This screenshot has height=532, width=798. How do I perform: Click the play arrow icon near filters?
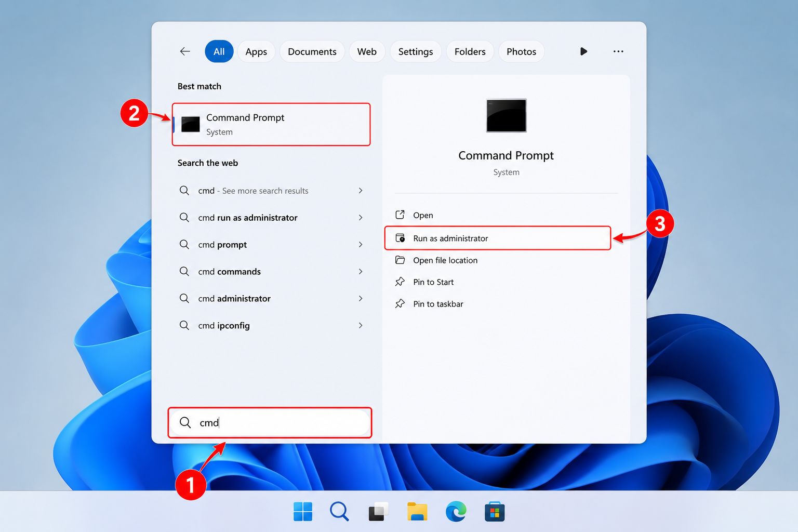point(583,51)
